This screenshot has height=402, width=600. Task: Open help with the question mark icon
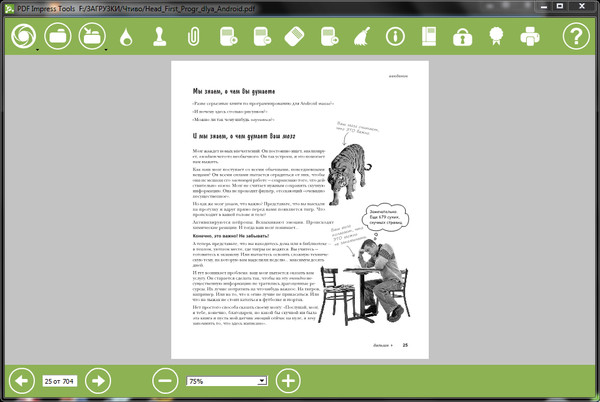click(x=576, y=38)
